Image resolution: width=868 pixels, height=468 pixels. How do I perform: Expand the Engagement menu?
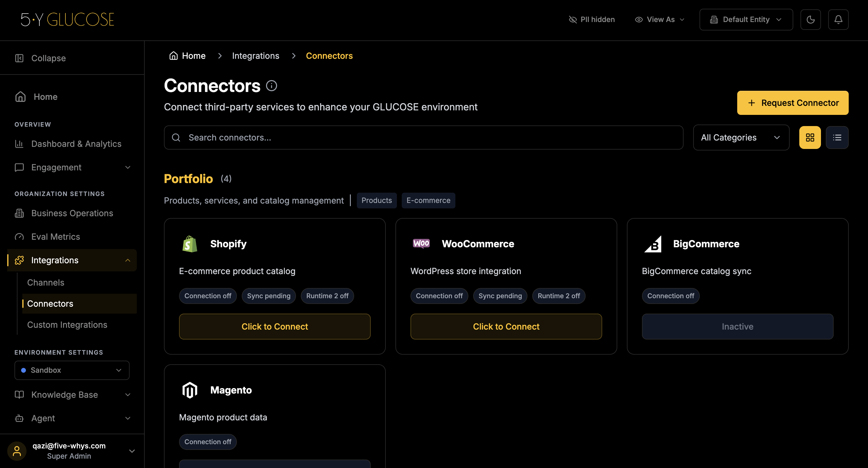tap(72, 167)
